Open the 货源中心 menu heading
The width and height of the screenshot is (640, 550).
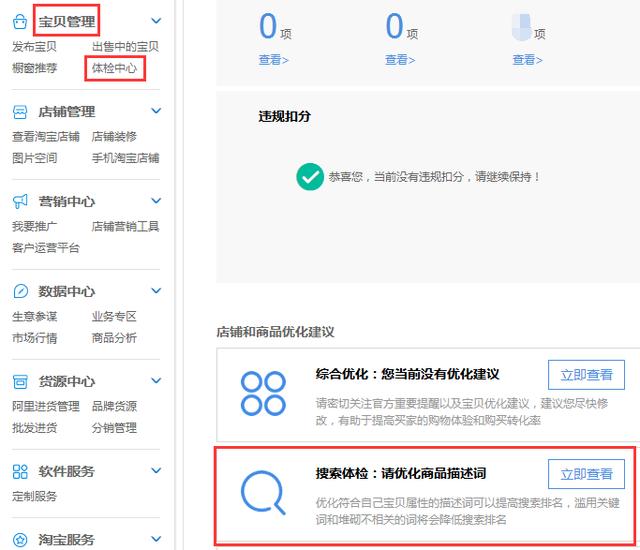click(x=67, y=381)
